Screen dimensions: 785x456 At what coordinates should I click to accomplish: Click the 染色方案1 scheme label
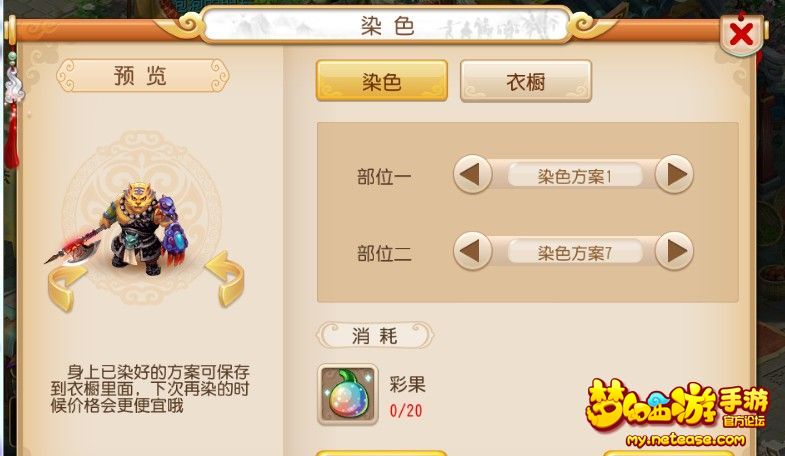(x=574, y=176)
